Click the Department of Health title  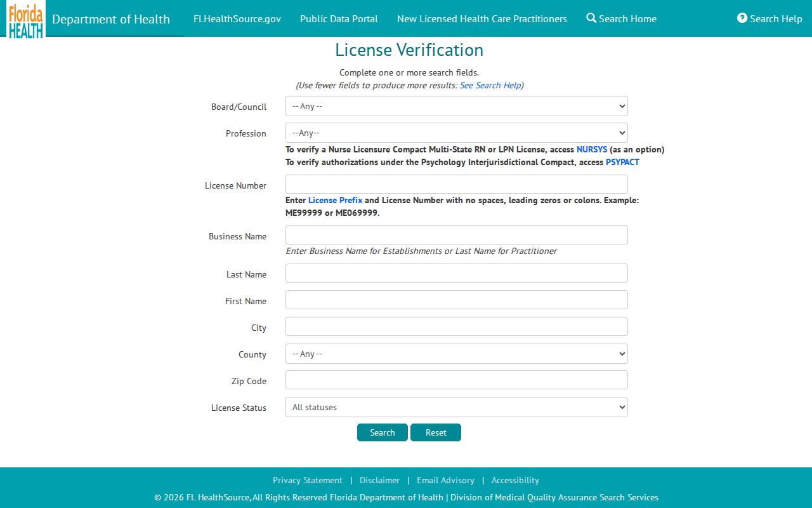(x=111, y=19)
